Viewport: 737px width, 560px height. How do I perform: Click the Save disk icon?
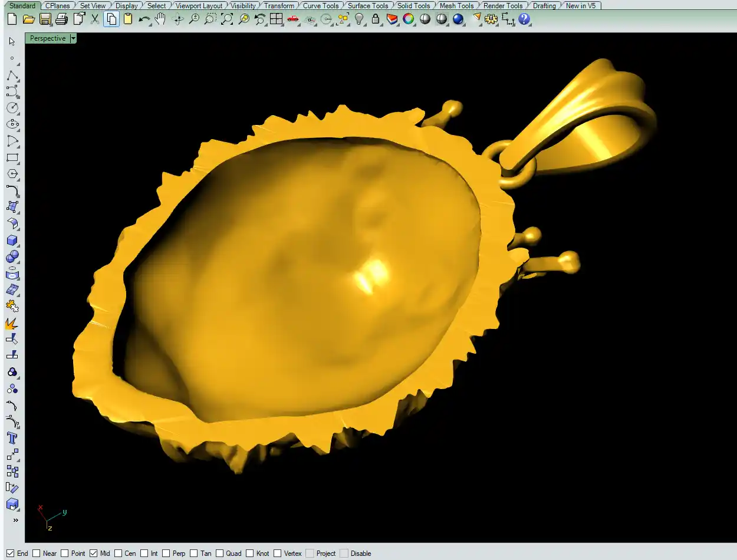coord(45,19)
